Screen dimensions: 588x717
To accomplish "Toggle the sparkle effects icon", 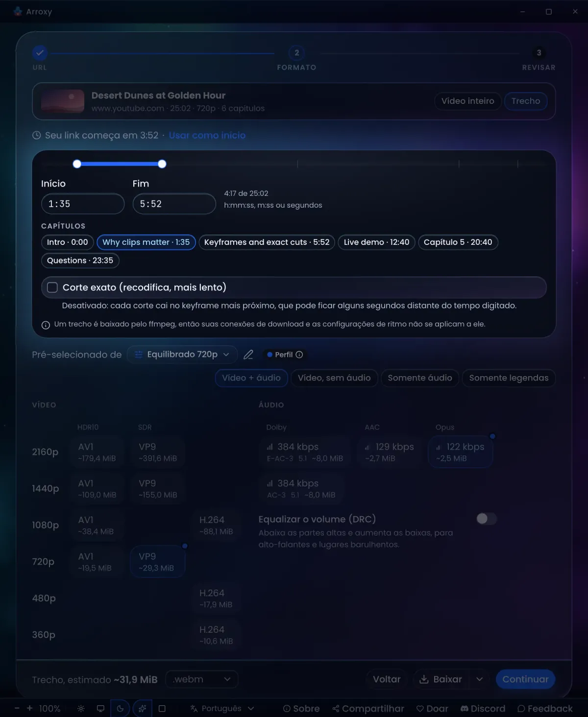I will (142, 709).
